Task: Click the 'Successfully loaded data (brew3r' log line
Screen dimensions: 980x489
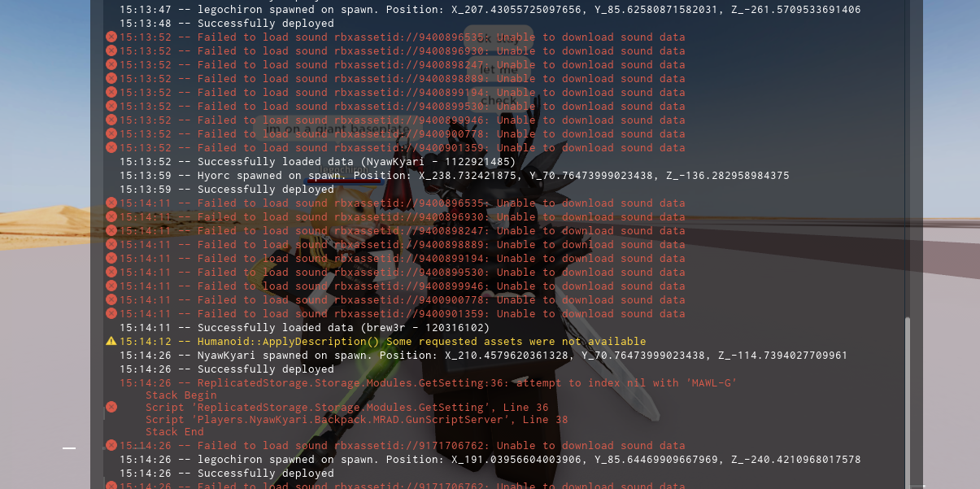Action: point(305,327)
